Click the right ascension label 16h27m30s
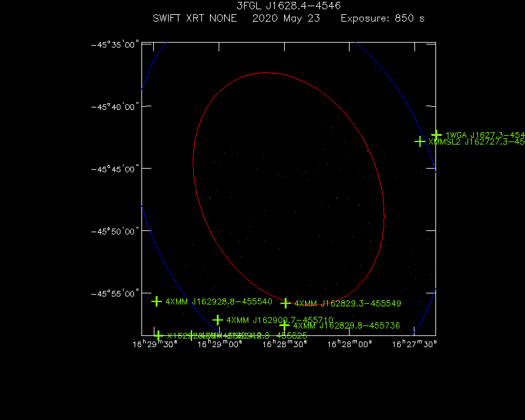This screenshot has width=525, height=420. tap(414, 344)
